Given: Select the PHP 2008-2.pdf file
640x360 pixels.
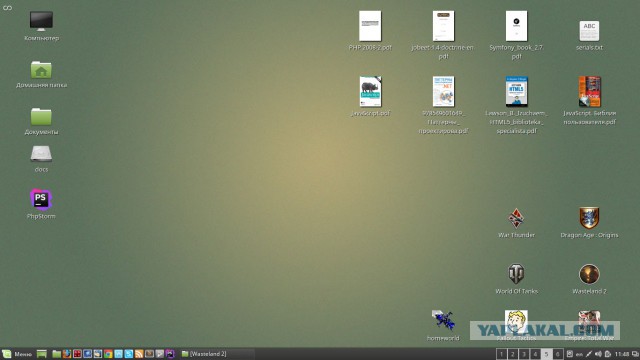Looking at the screenshot, I should [370, 31].
